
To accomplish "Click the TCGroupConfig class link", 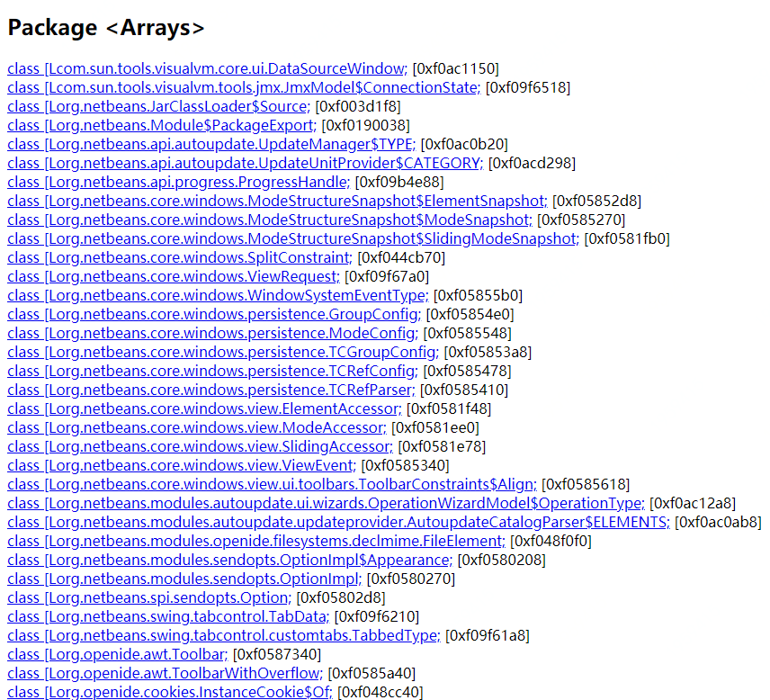I will coord(223,353).
